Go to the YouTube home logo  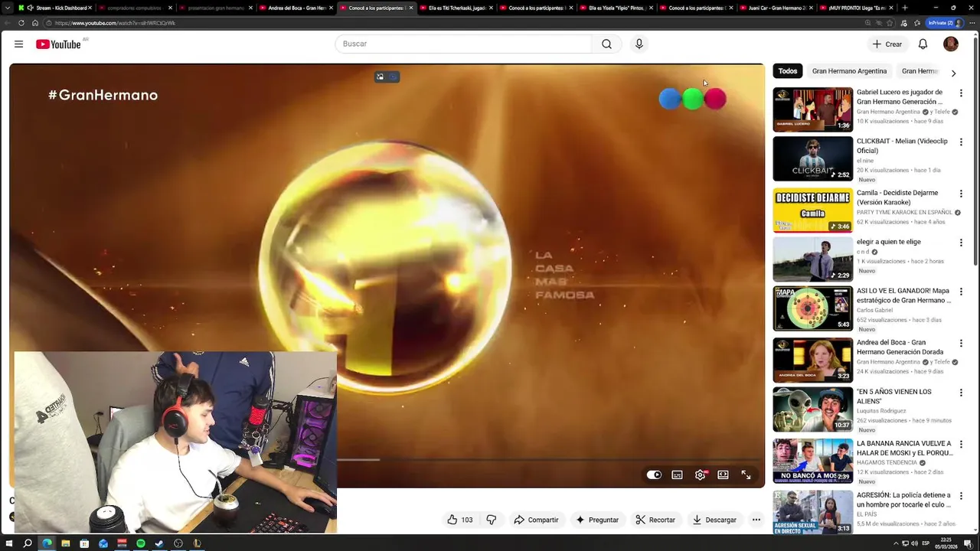coord(58,44)
